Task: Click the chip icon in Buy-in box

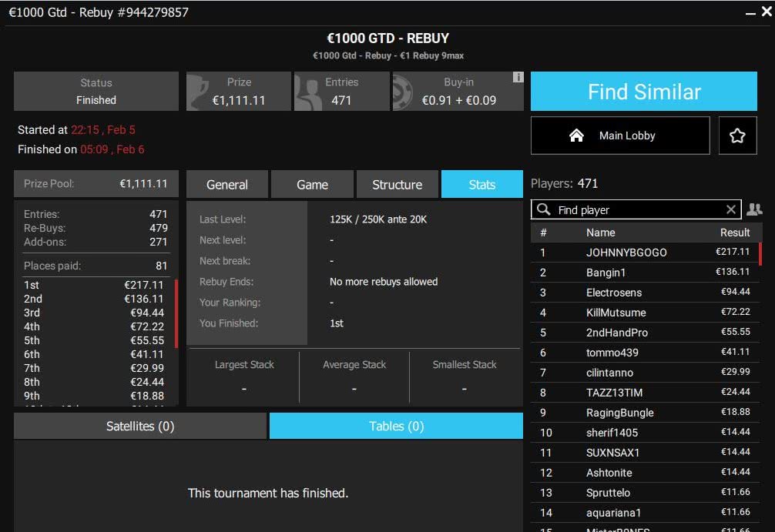Action: tap(406, 92)
